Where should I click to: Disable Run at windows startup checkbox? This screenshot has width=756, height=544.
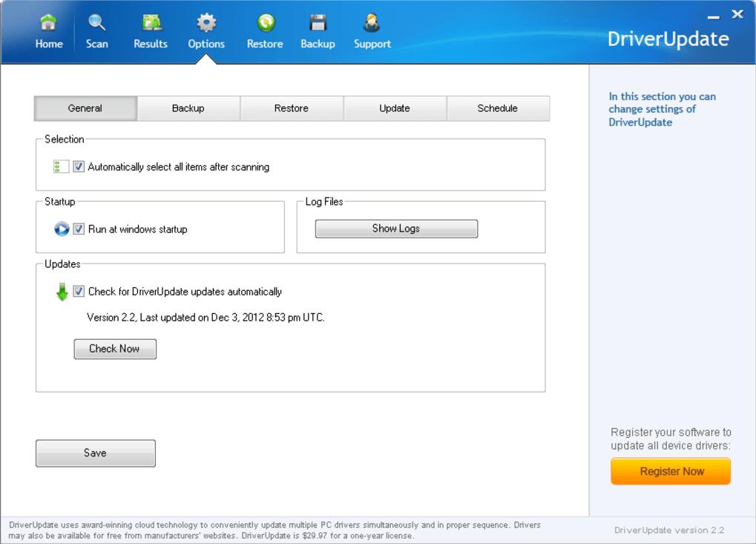[79, 229]
